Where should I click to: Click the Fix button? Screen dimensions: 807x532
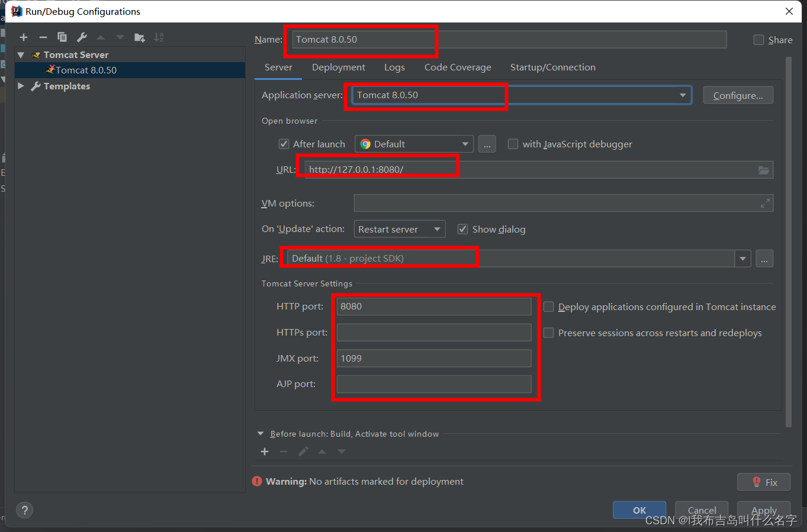[x=764, y=482]
